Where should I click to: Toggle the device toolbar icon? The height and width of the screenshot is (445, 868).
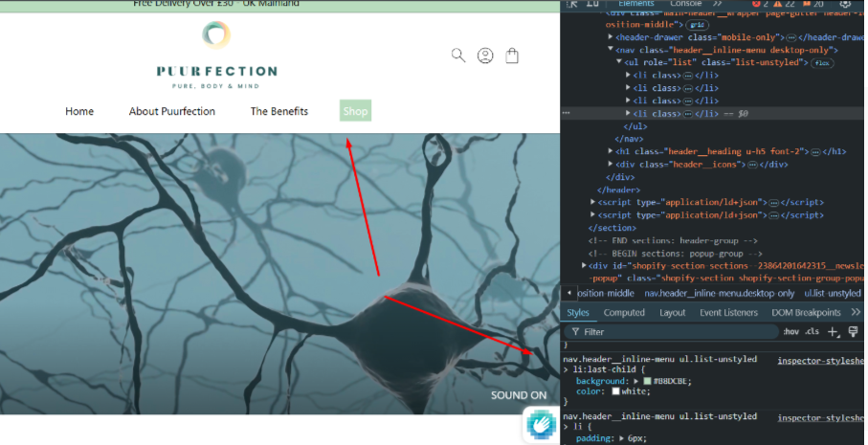tap(593, 3)
